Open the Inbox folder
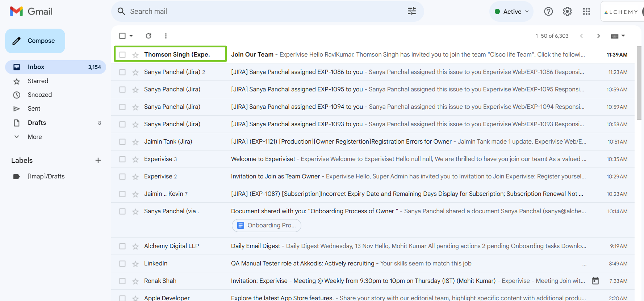644x301 pixels. (x=55, y=67)
